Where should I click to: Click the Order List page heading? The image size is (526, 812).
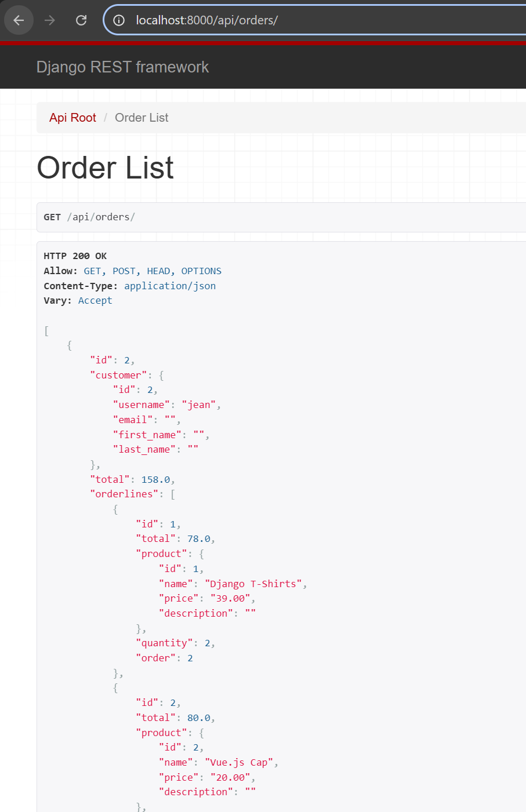105,168
